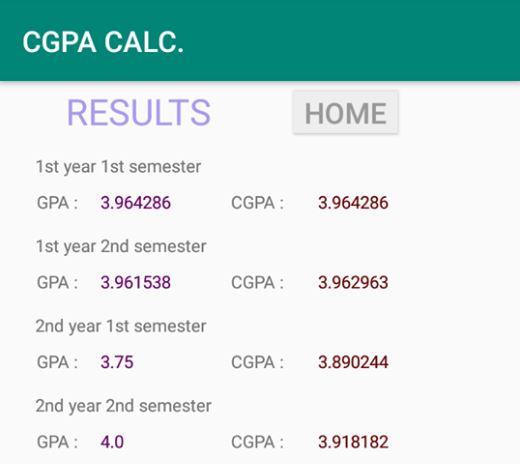The height and width of the screenshot is (464, 520).
Task: Select the 1st year 2nd semester label
Action: point(121,247)
